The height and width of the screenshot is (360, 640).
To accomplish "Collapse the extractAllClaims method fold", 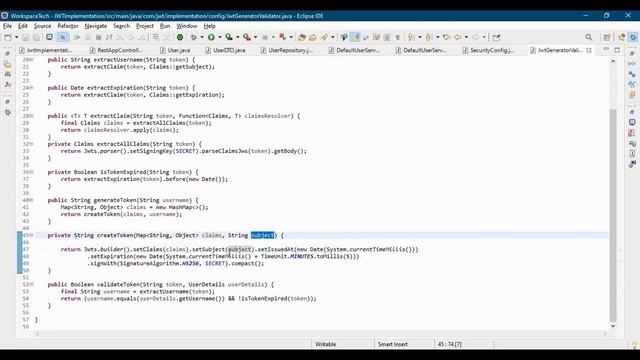I will click(32, 144).
